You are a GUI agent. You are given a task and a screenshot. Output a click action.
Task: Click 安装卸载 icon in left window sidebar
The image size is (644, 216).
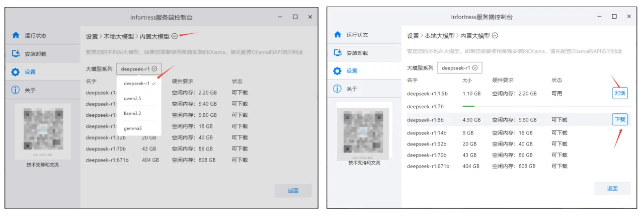click(x=16, y=53)
